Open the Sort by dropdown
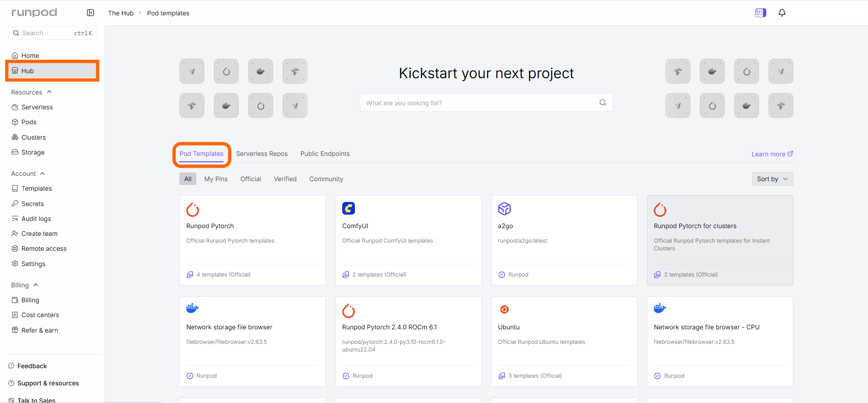This screenshot has width=868, height=403. click(x=773, y=179)
